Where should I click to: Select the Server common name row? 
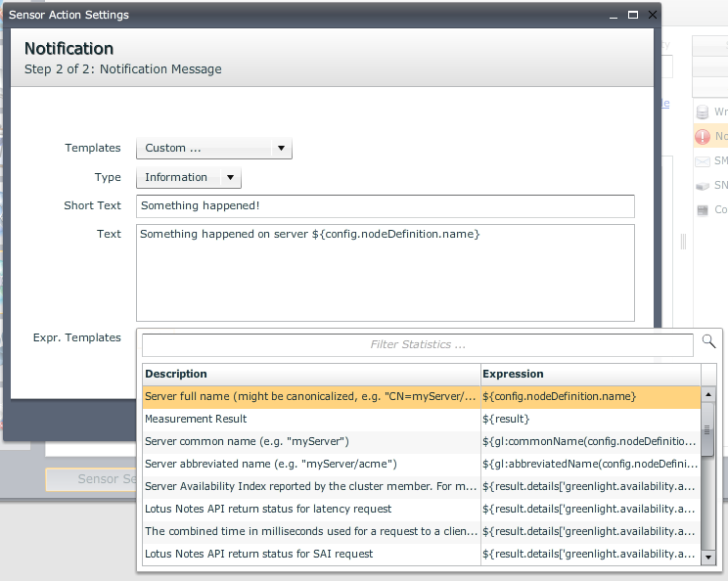tap(312, 441)
